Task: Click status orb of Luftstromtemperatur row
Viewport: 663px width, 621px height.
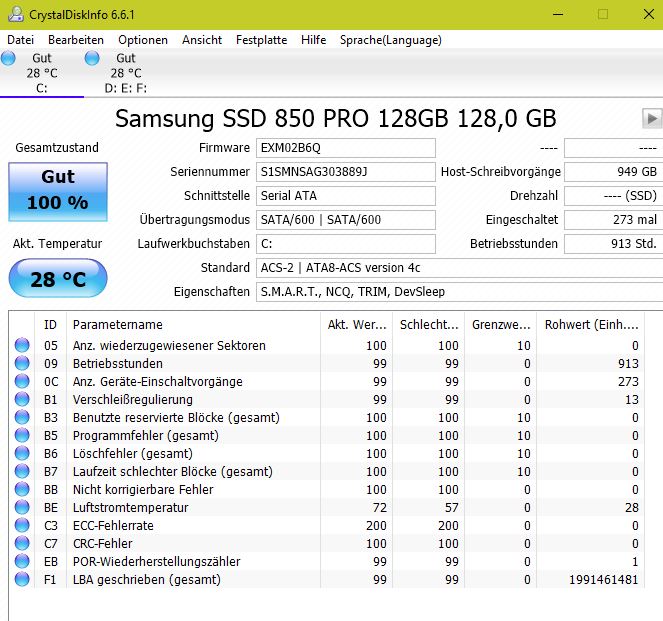Action: [x=22, y=507]
